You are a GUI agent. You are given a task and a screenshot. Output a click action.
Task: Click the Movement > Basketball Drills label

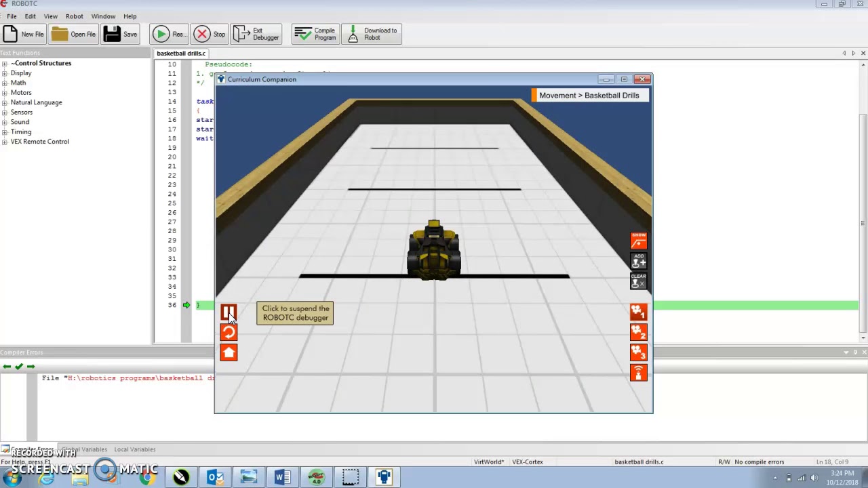pyautogui.click(x=589, y=96)
